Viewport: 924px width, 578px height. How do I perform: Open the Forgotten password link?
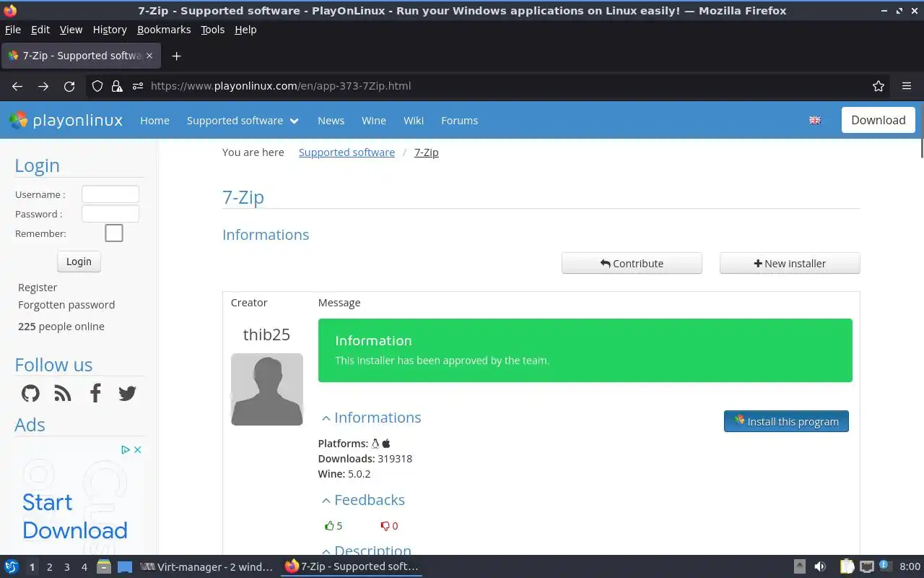click(x=66, y=305)
